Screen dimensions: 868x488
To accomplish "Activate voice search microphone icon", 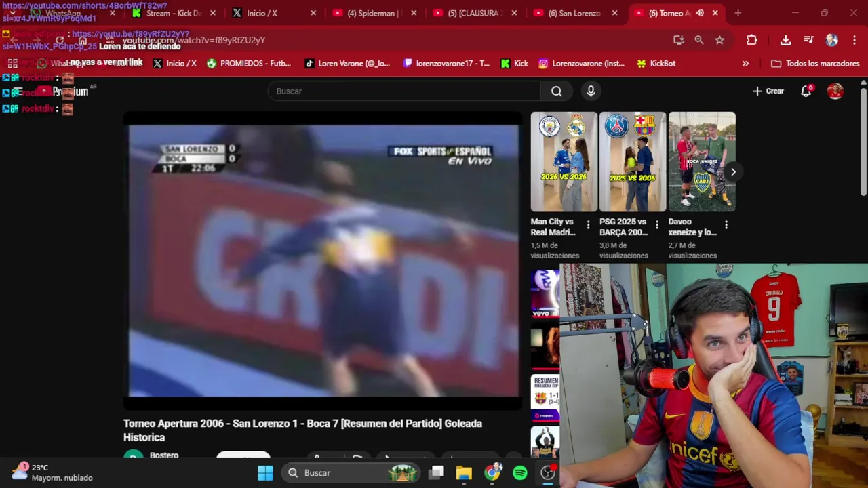I will point(591,91).
